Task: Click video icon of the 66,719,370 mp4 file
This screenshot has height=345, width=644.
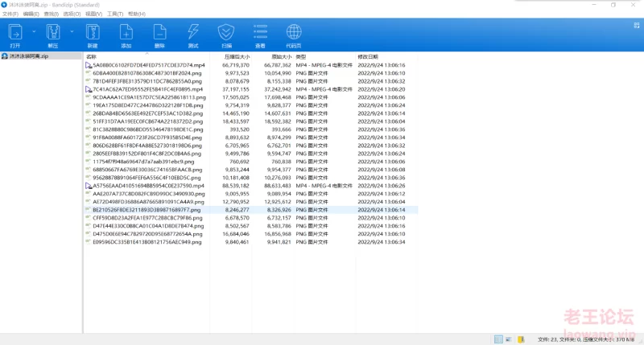Action: [x=89, y=65]
